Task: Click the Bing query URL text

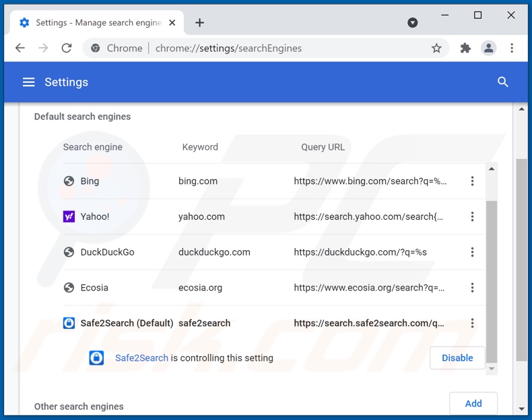Action: pyautogui.click(x=370, y=181)
